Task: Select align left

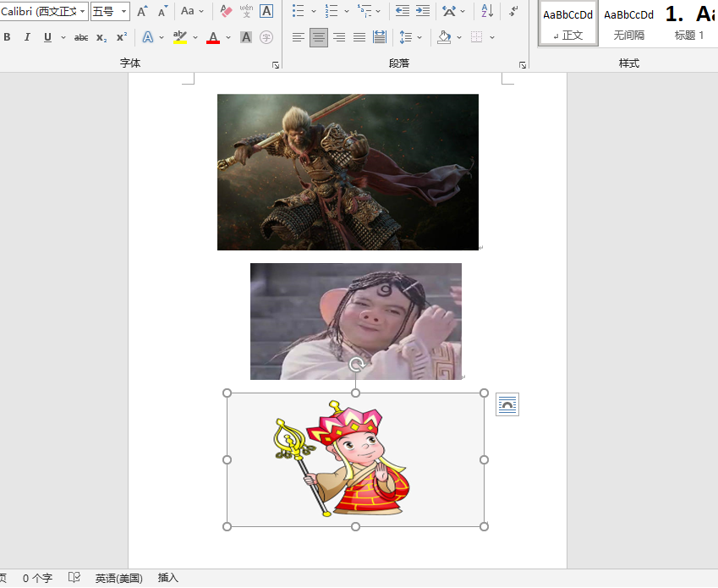Action: pyautogui.click(x=298, y=37)
